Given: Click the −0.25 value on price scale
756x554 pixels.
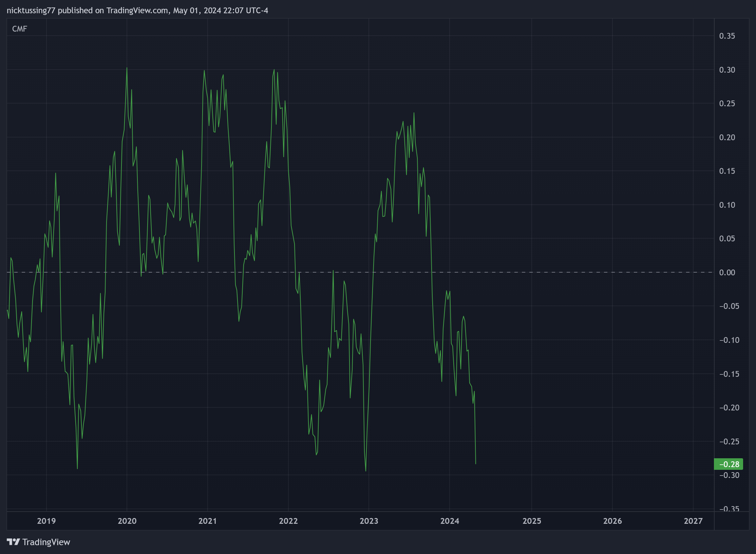Looking at the screenshot, I should (729, 442).
